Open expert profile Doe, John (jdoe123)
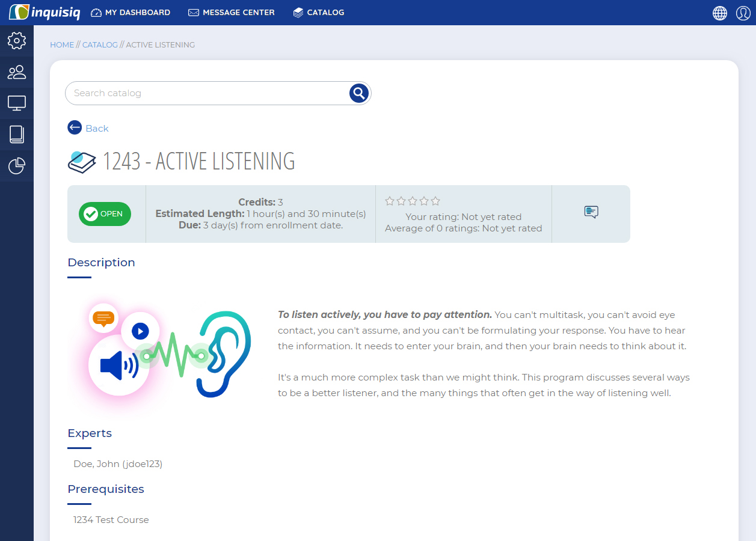 point(118,463)
